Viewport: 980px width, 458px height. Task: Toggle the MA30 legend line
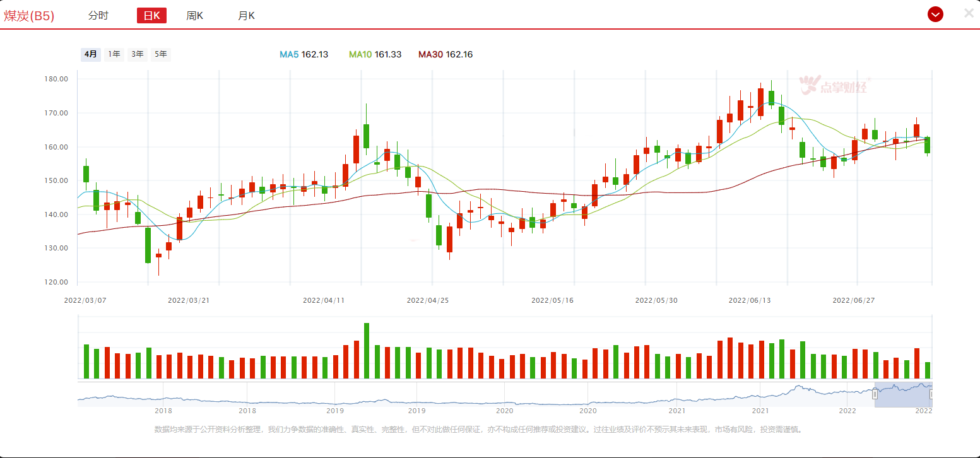pyautogui.click(x=446, y=54)
